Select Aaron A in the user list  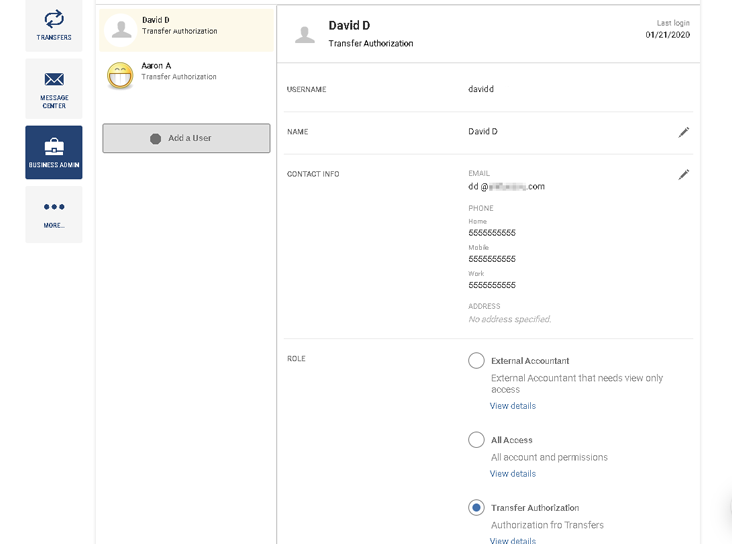point(187,76)
